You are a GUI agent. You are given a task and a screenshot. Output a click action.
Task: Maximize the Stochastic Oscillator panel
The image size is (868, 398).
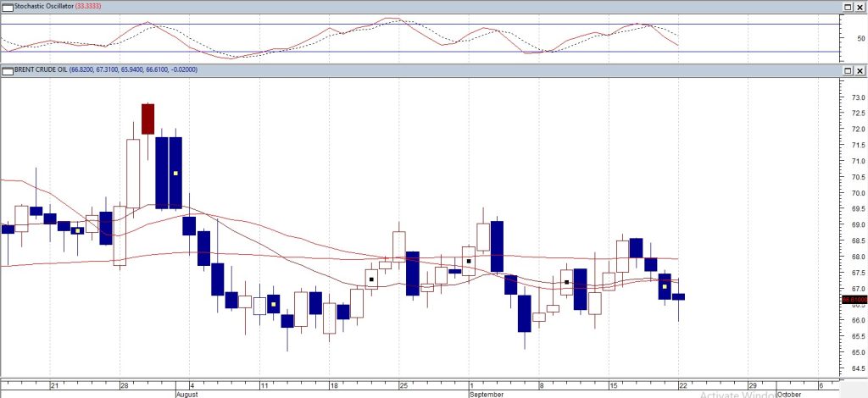coord(847,7)
